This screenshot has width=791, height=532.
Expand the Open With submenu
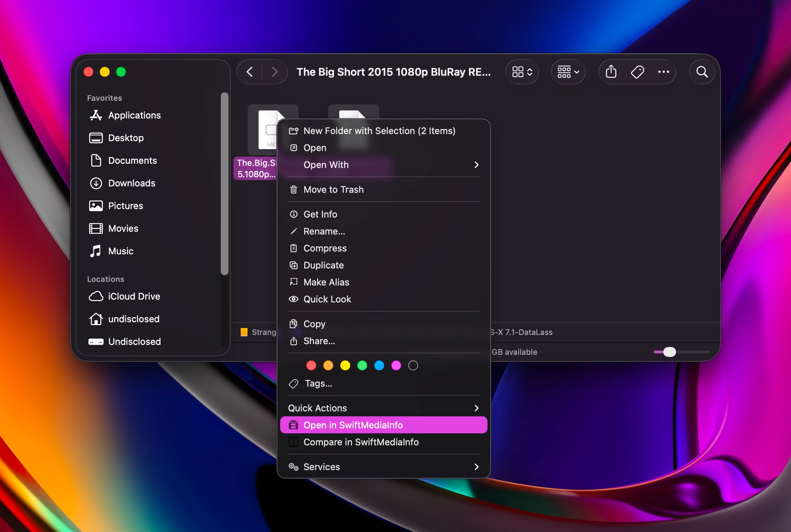click(x=384, y=165)
